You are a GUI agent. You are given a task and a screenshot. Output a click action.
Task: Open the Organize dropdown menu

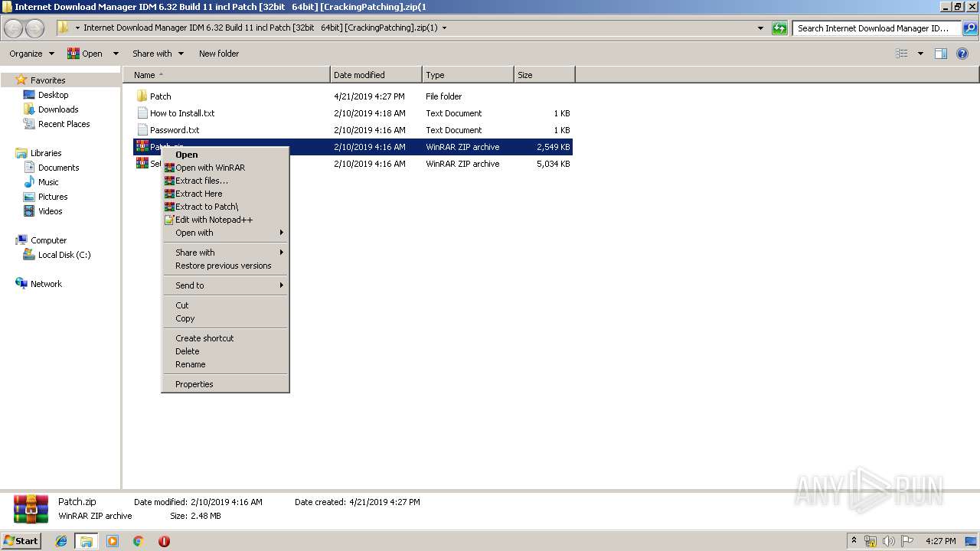pyautogui.click(x=31, y=54)
